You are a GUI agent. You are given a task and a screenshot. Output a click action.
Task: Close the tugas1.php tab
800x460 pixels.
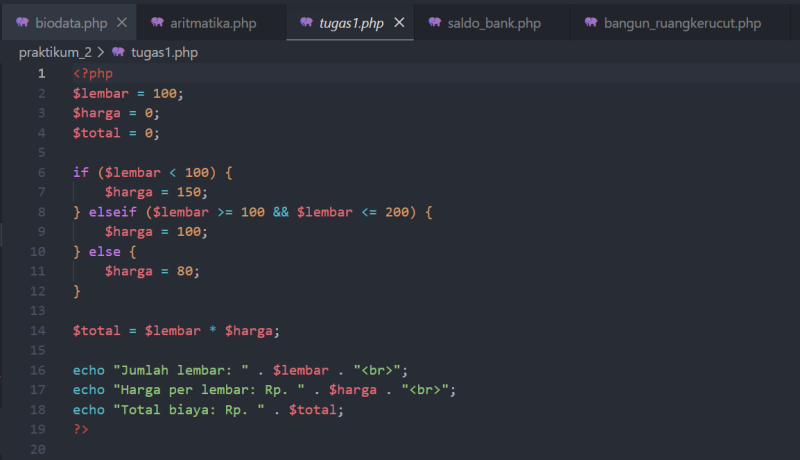click(399, 22)
